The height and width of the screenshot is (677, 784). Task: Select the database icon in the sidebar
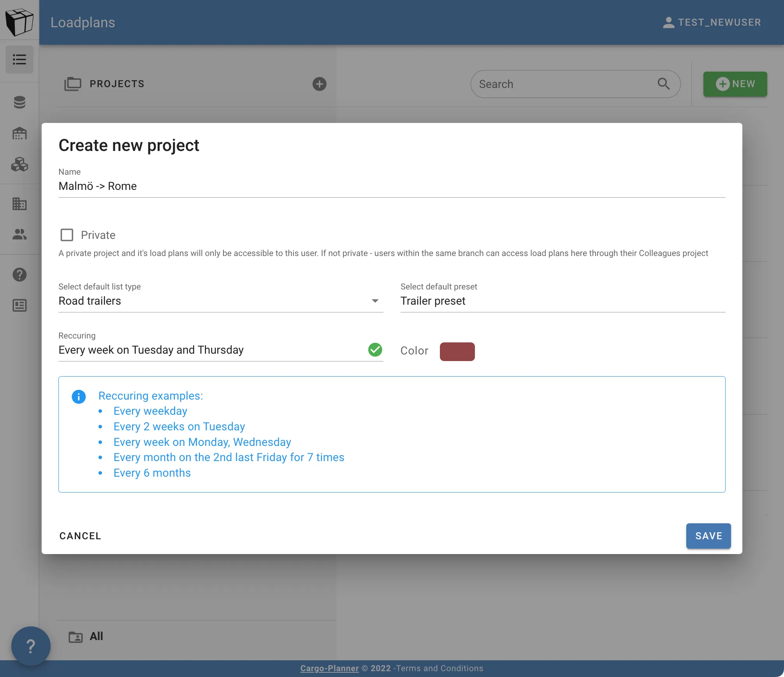tap(19, 102)
